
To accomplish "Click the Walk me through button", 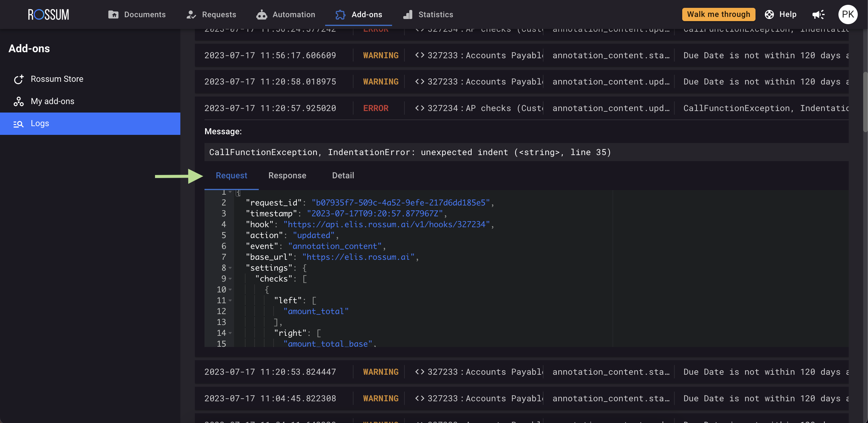I will coord(718,14).
